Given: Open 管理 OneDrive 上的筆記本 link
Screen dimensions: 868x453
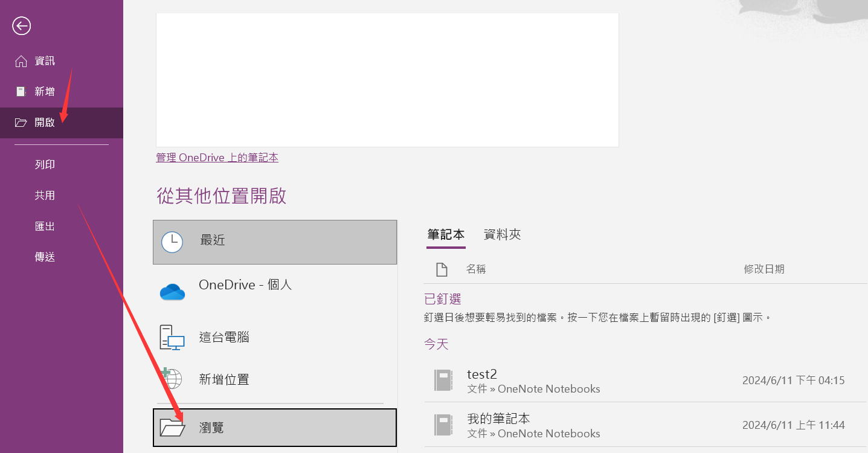Looking at the screenshot, I should 217,158.
